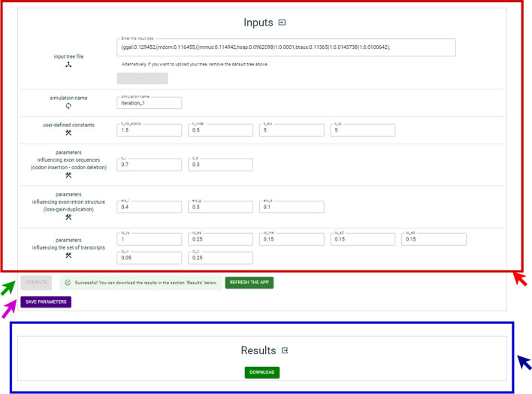532x394 pixels.
Task: Focus the tc_ir field valued 0.05
Action: click(150, 258)
